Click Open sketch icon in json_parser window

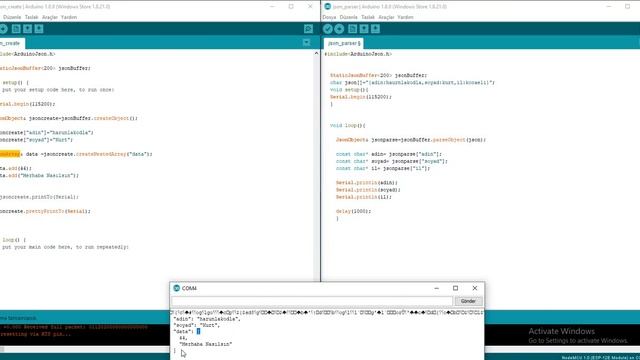[x=364, y=29]
